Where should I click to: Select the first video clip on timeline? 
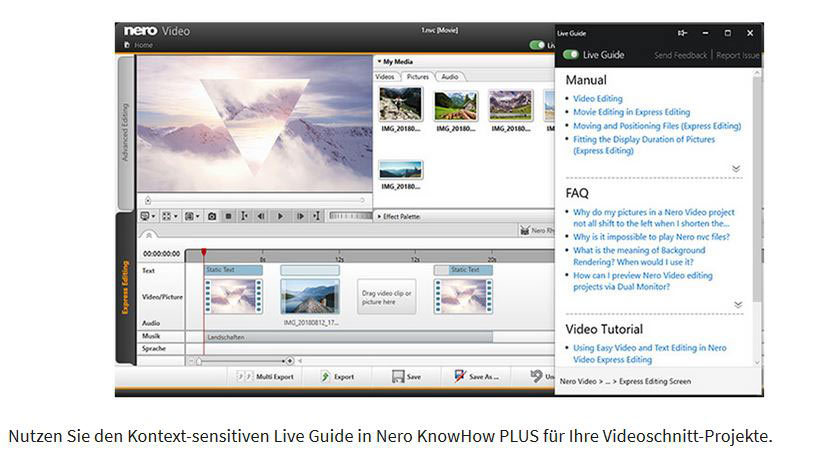pos(234,296)
